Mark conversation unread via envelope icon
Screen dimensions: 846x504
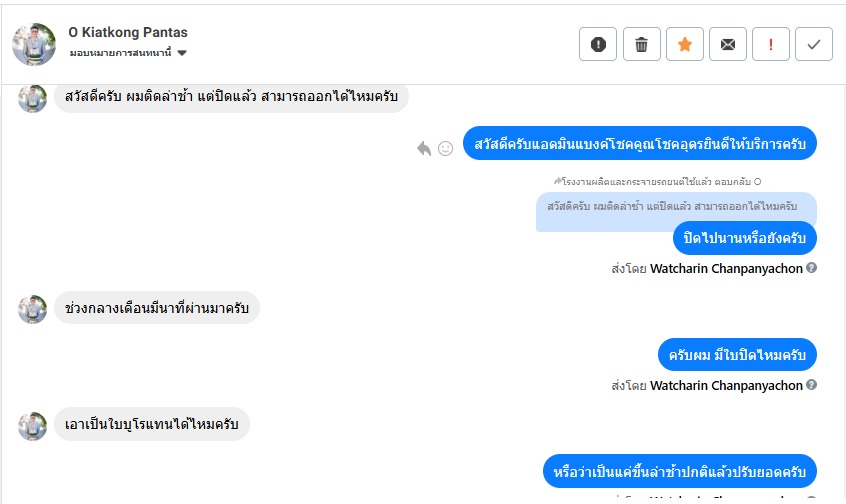(728, 45)
